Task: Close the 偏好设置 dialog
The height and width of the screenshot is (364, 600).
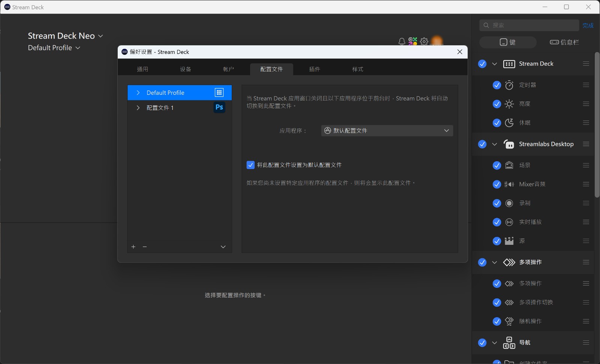Action: point(460,52)
